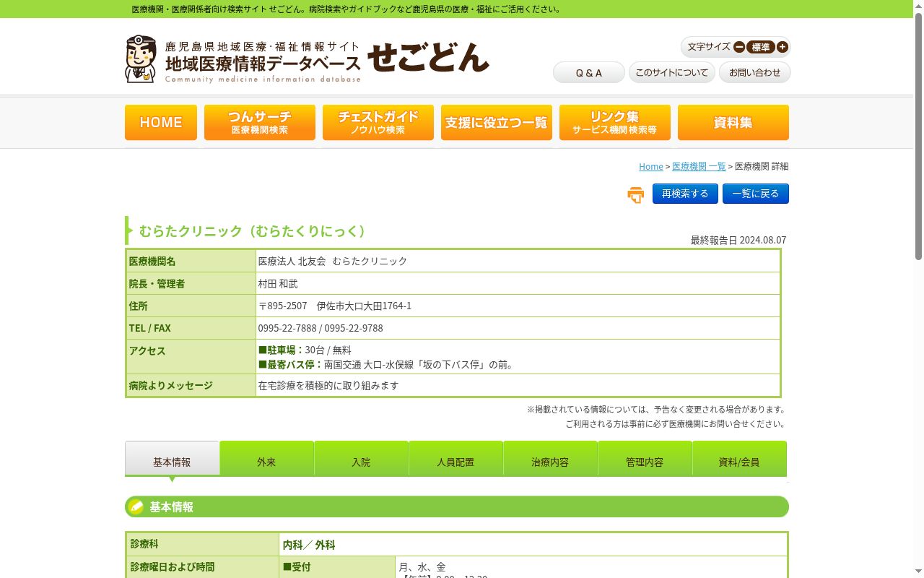Open このサイトについて page

point(672,72)
